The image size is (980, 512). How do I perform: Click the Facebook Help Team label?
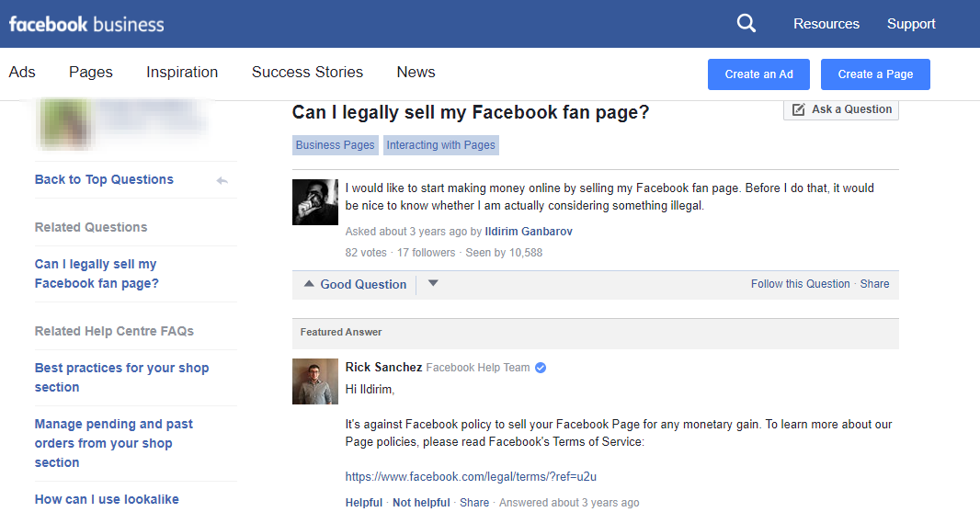pos(478,368)
